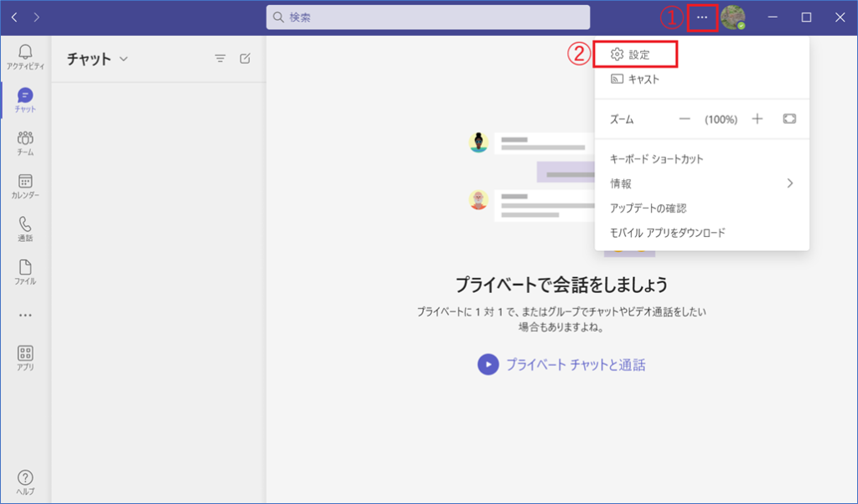
Task: Expand the 情報 submenu arrow
Action: [x=789, y=183]
